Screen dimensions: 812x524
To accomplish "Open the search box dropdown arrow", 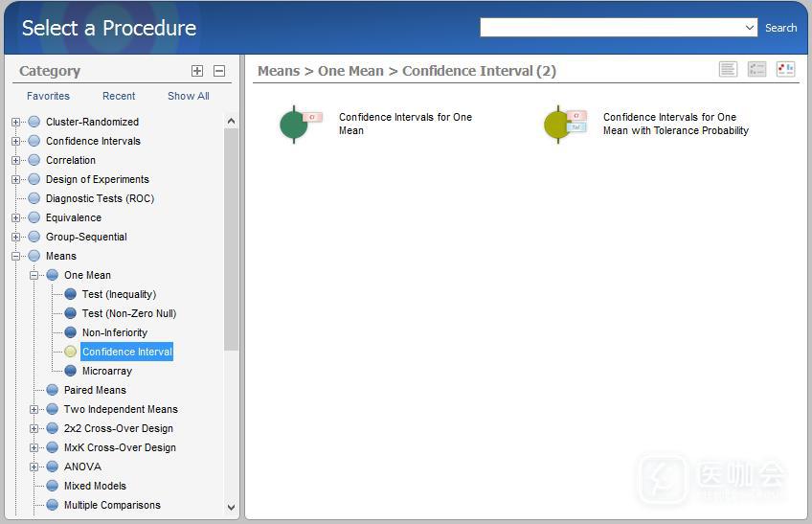I will coord(750,28).
